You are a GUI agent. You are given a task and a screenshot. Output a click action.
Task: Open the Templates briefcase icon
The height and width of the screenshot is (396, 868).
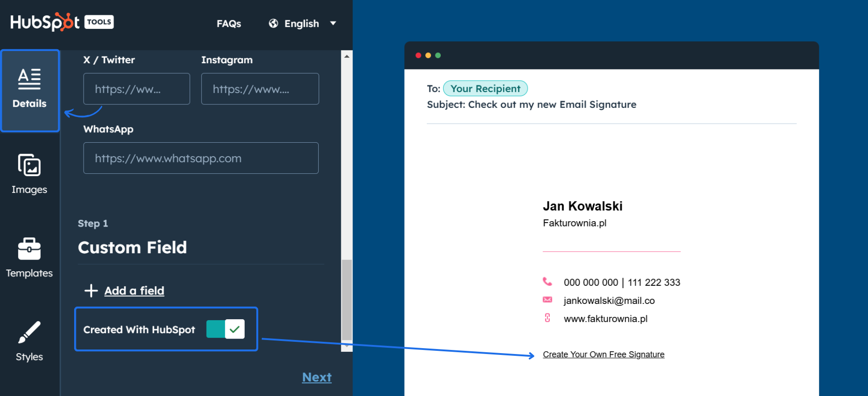pos(29,249)
